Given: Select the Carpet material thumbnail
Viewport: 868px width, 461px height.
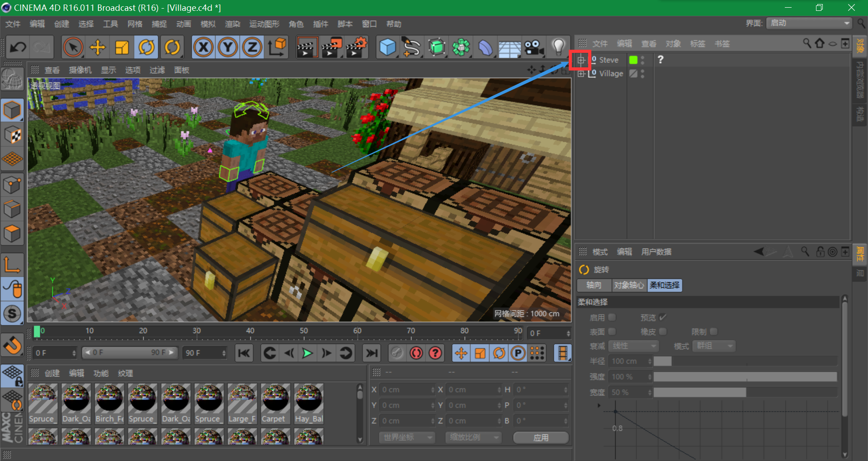Looking at the screenshot, I should [x=275, y=403].
